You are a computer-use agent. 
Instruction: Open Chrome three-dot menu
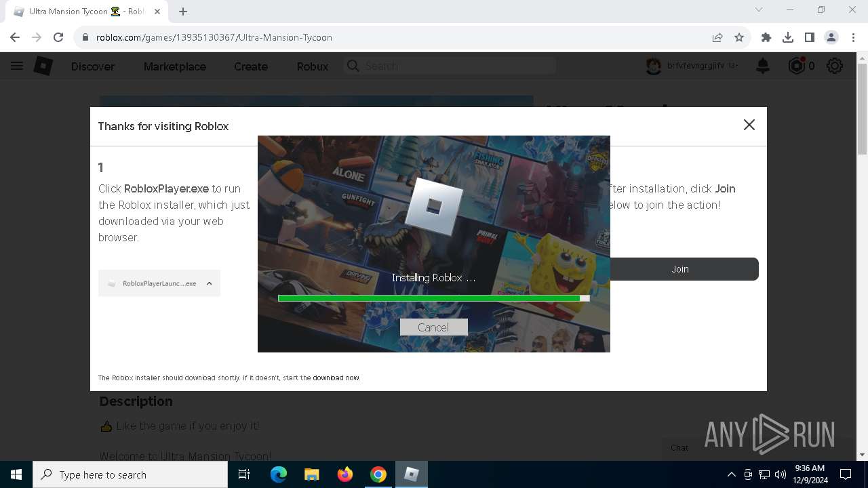pyautogui.click(x=852, y=37)
